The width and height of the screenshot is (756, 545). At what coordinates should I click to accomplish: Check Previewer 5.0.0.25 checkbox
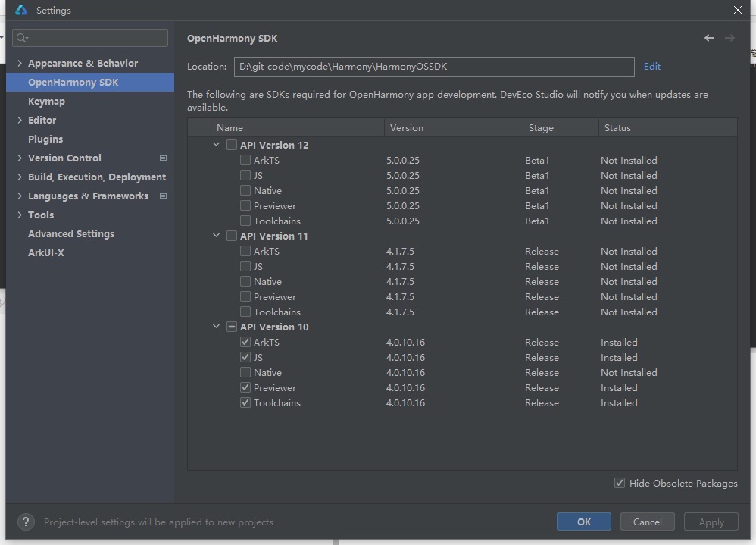tap(245, 205)
